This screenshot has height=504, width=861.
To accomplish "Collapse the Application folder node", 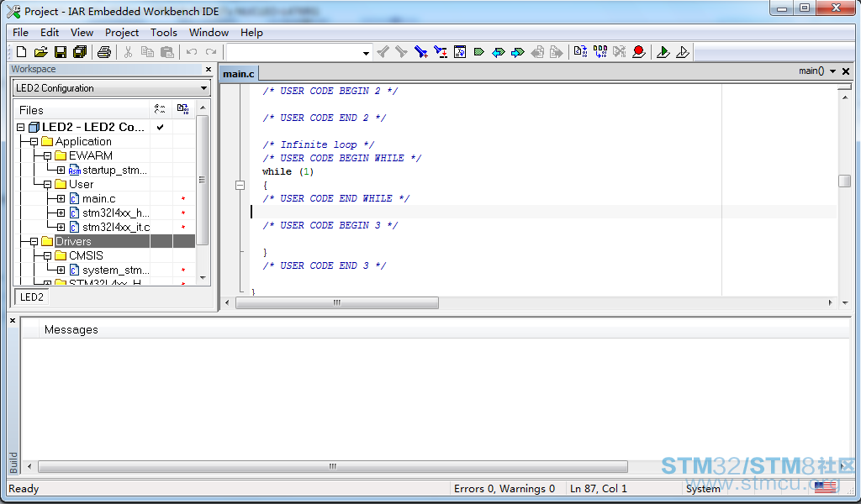I will click(34, 141).
